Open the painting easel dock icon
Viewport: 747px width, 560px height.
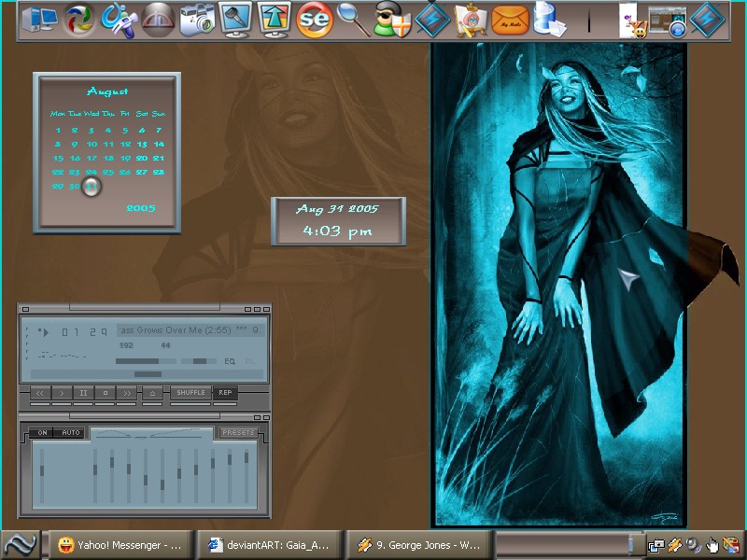pyautogui.click(x=471, y=21)
